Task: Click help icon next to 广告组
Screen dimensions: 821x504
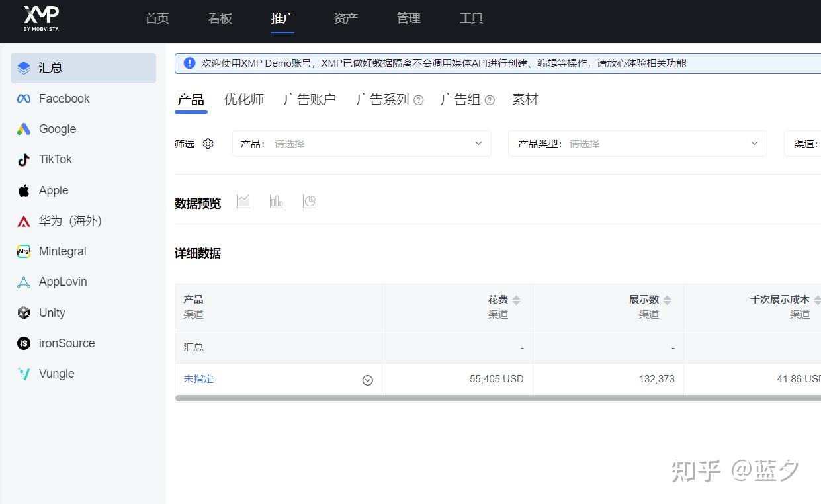Action: point(490,101)
